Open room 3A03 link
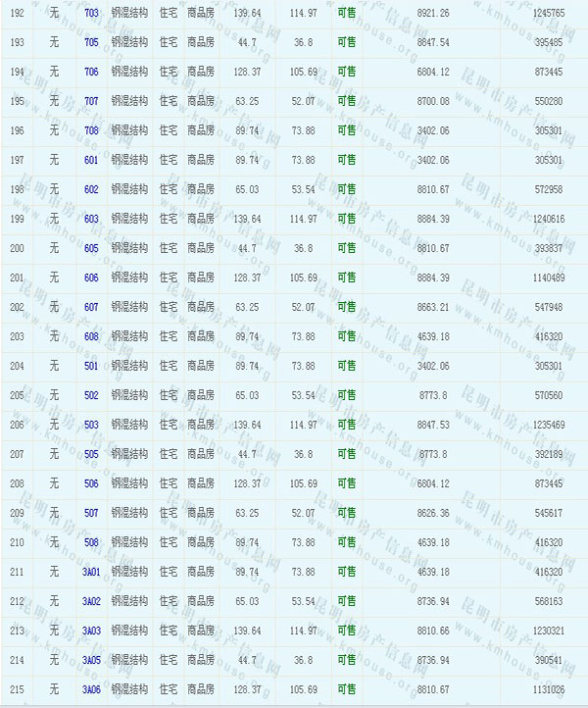Image resolution: width=588 pixels, height=708 pixels. click(91, 631)
